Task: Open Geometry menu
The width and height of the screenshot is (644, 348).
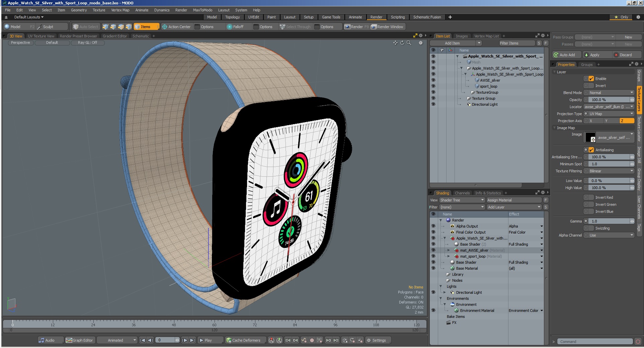Action: [x=79, y=10]
